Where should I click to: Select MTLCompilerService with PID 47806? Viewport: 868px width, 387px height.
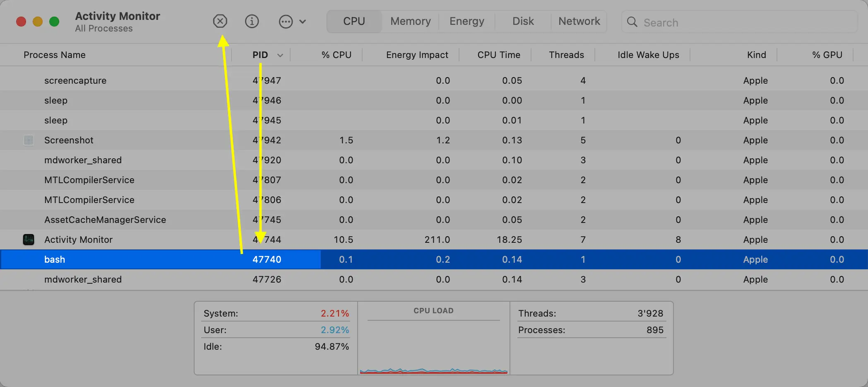click(434, 200)
